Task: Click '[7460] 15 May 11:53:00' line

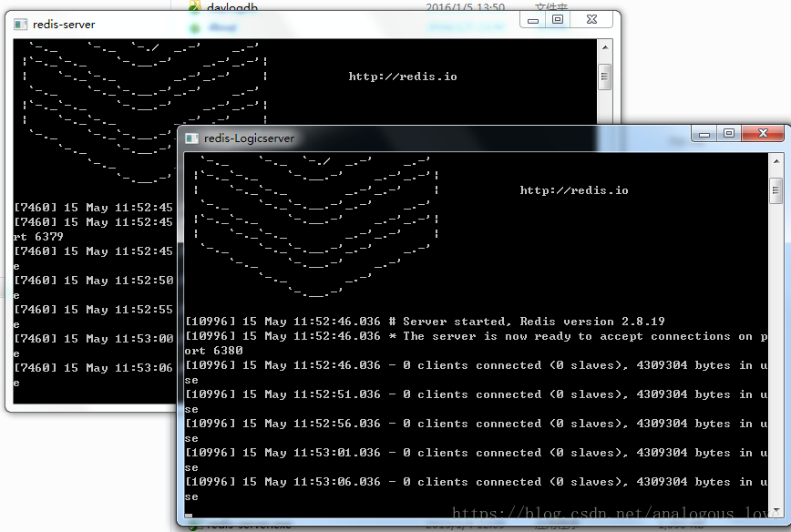Action: pos(94,339)
